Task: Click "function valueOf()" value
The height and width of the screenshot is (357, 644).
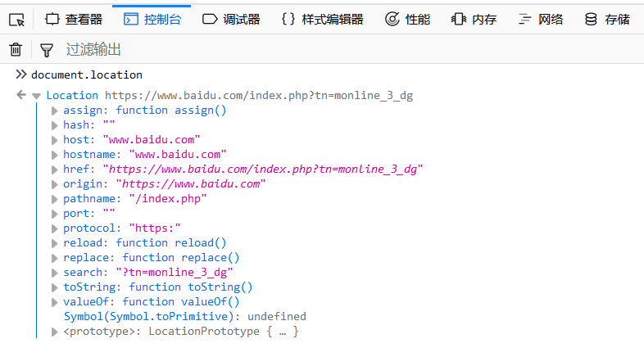Action: 181,301
